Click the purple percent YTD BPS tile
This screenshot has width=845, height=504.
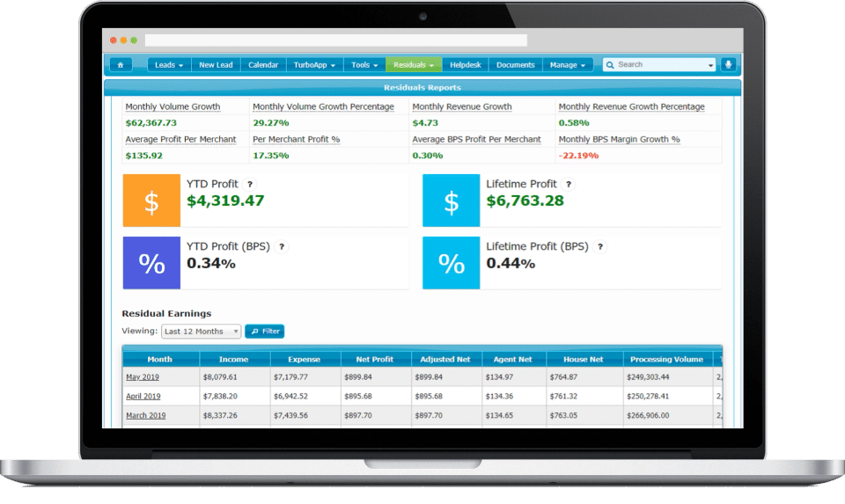click(151, 263)
